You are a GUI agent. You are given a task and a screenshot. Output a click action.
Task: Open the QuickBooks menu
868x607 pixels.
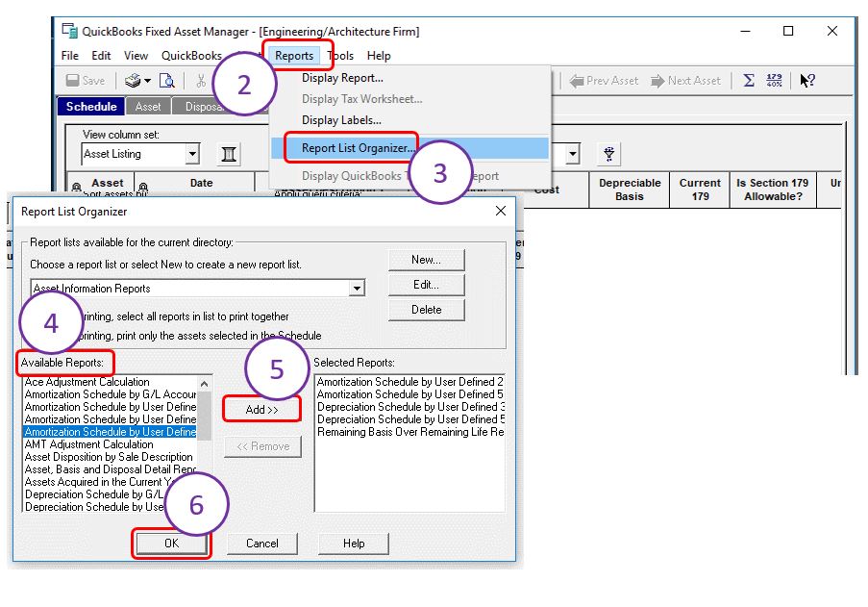[x=191, y=56]
